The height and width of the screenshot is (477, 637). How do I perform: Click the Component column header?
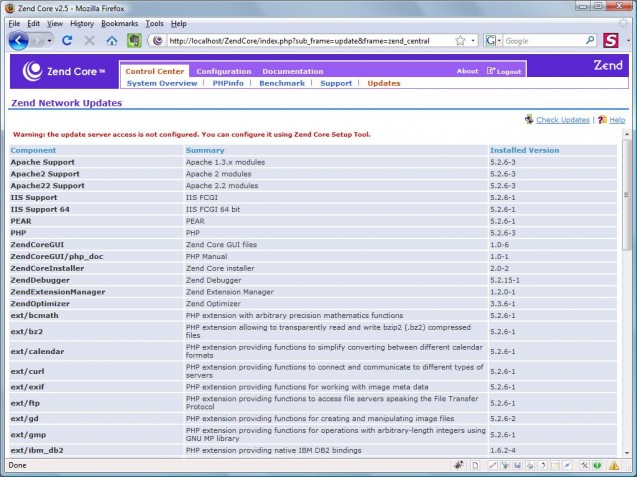pos(33,150)
